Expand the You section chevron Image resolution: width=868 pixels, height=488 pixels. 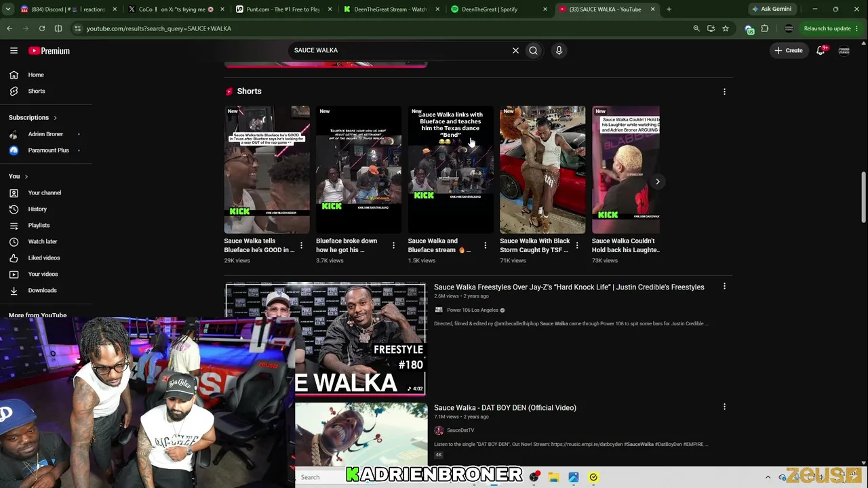(x=26, y=176)
